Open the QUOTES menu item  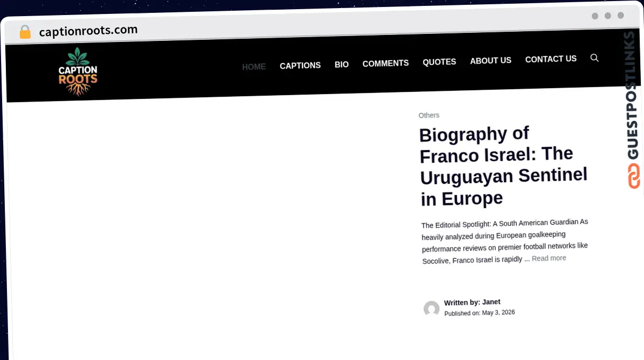[439, 62]
